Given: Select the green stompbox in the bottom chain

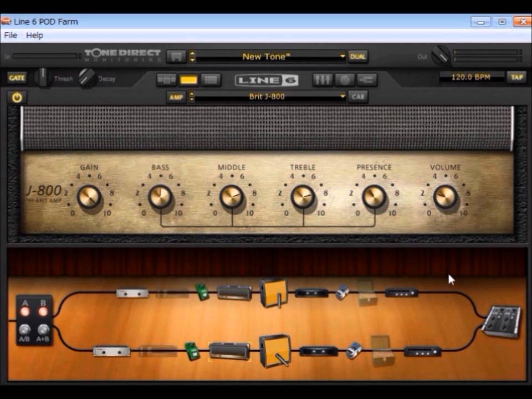Looking at the screenshot, I should click(192, 351).
